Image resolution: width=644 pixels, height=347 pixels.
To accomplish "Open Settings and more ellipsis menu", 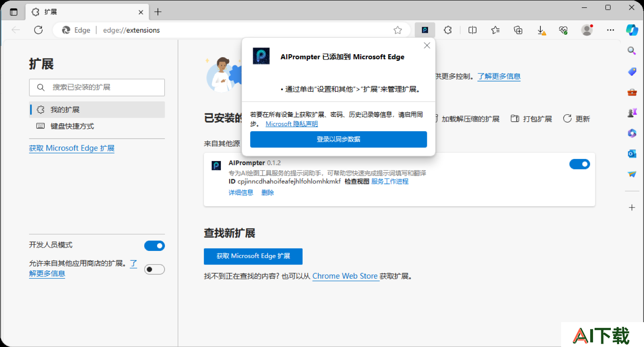I will point(610,30).
